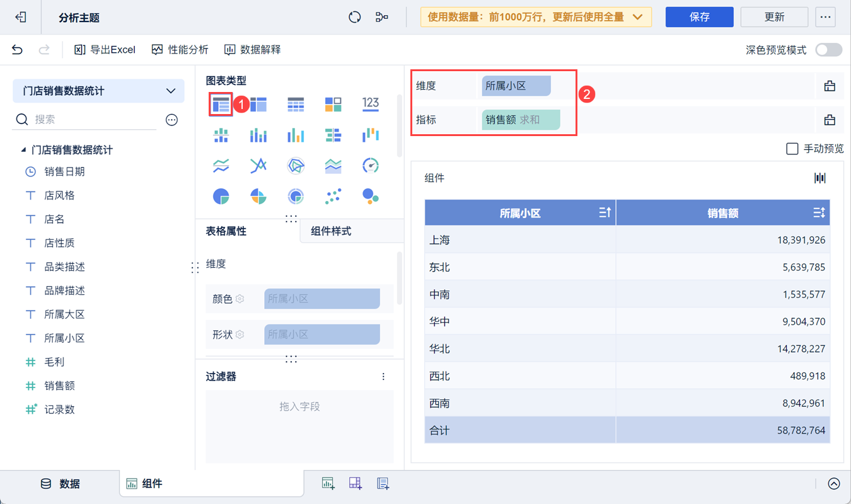Collapse the bottom bar with the circled arrow

834,484
